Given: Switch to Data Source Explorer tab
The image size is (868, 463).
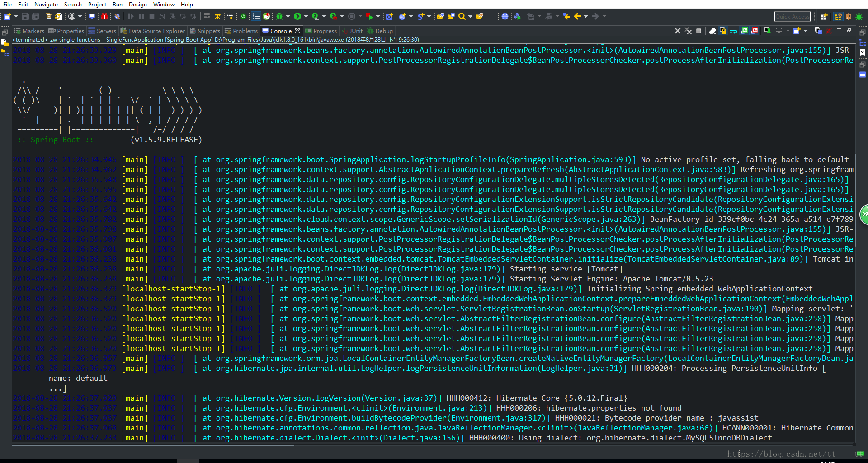Looking at the screenshot, I should coord(153,31).
